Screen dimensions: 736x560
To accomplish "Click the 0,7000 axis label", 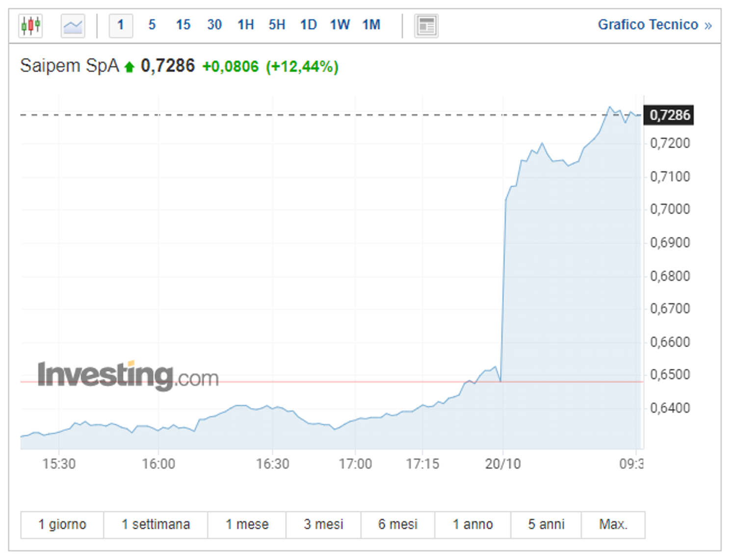I will click(x=670, y=209).
